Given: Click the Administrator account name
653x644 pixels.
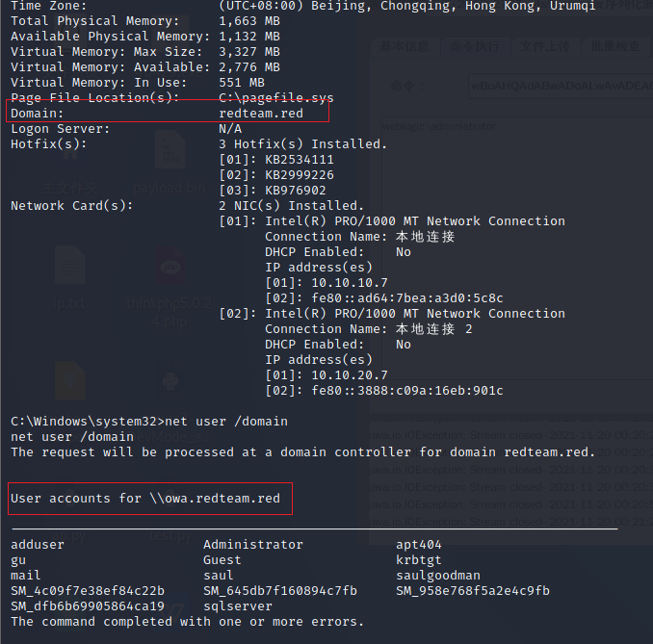Looking at the screenshot, I should (252, 545).
